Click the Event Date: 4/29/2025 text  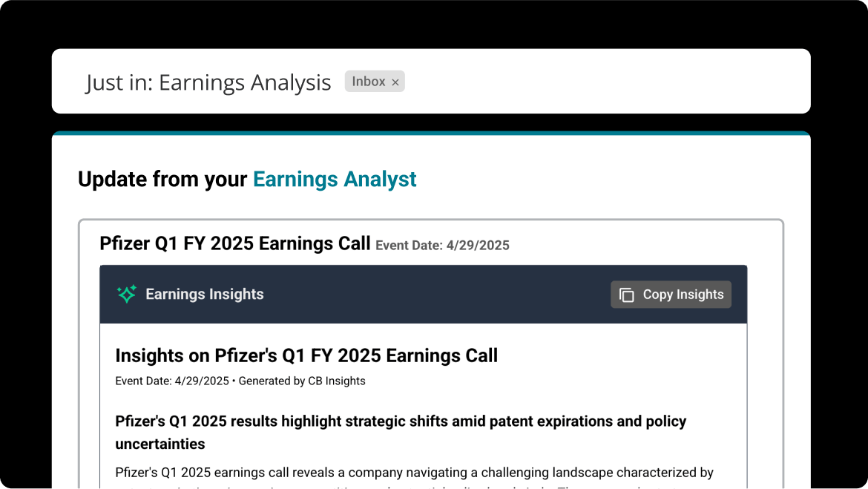(443, 245)
